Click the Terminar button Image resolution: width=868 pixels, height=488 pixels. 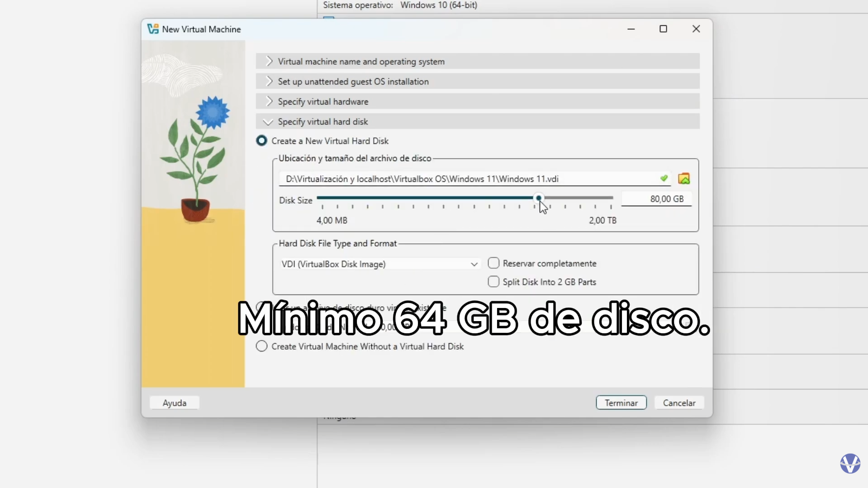click(621, 403)
